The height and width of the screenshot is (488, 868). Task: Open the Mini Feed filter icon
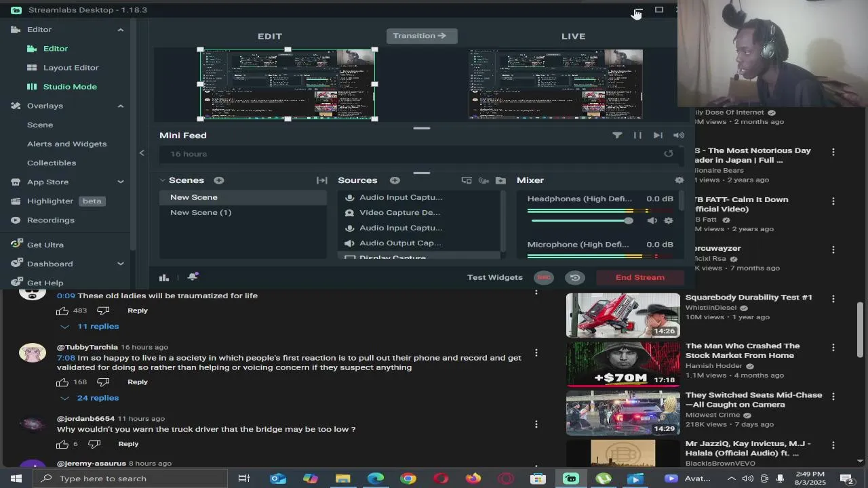point(617,136)
